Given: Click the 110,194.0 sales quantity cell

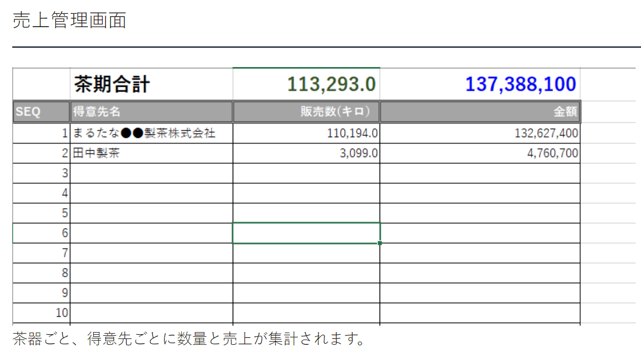Looking at the screenshot, I should tap(306, 133).
